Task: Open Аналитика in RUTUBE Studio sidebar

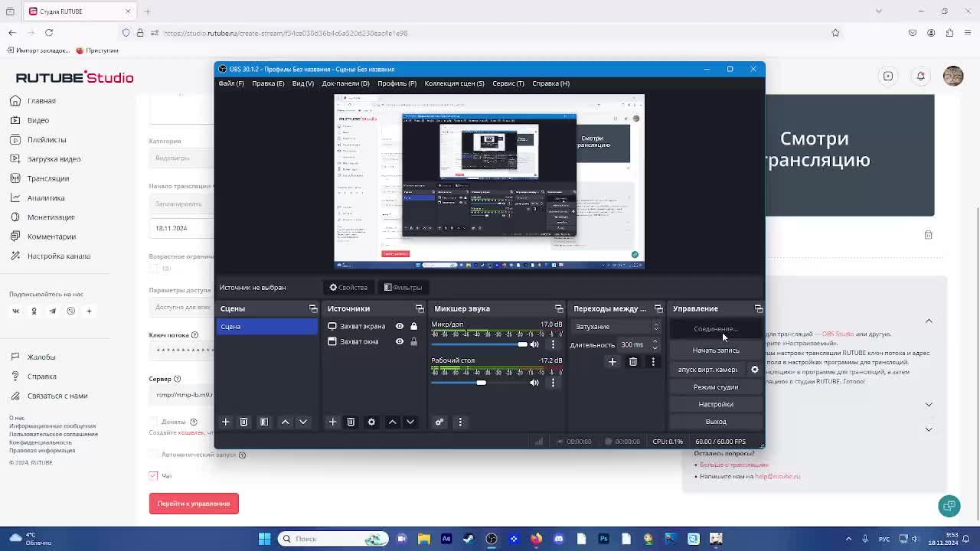Action: (x=46, y=198)
